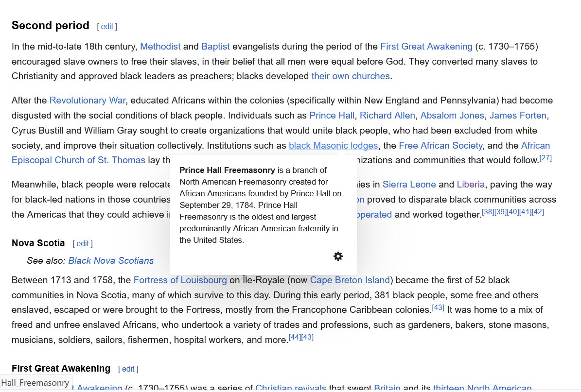
Task: Follow the First Great Awakening link in the first paragraph
Action: [426, 47]
